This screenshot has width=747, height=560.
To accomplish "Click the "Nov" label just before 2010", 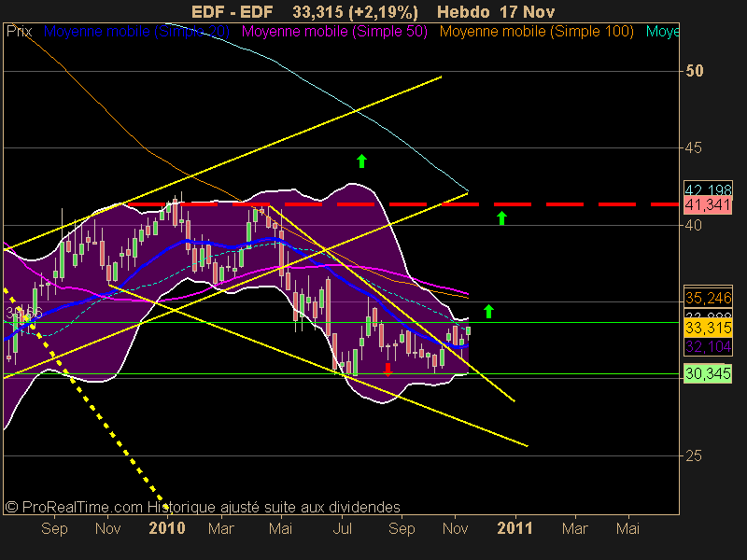I will (x=107, y=528).
